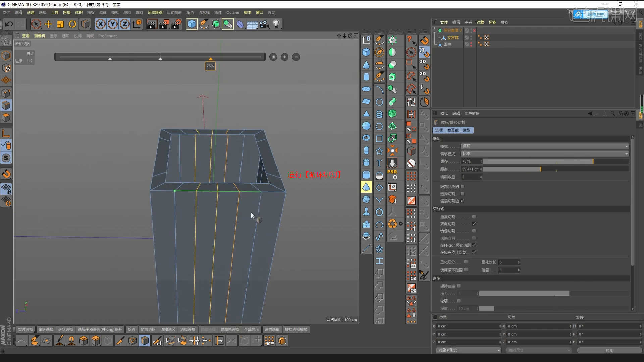Click the Render View clapperboard icon

151,24
